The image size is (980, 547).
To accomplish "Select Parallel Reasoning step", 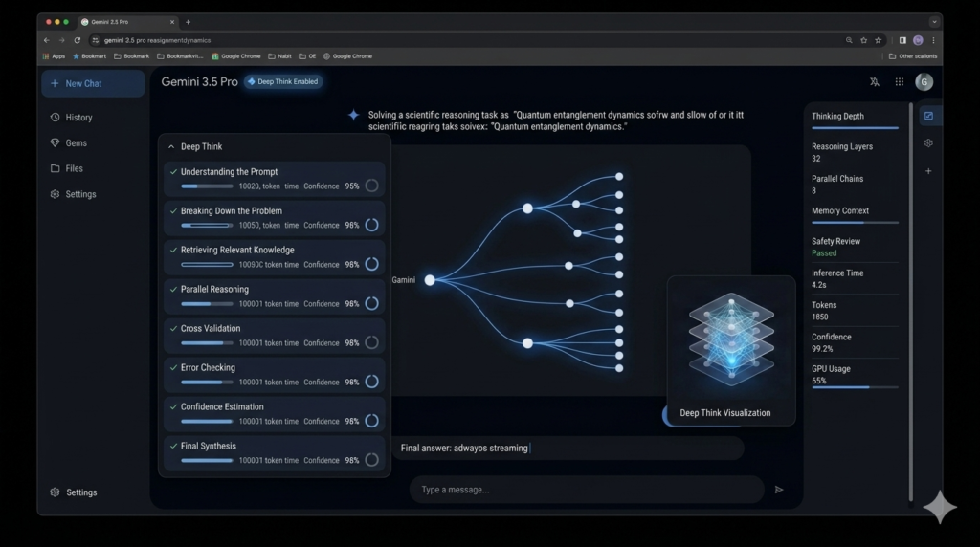I will point(275,296).
